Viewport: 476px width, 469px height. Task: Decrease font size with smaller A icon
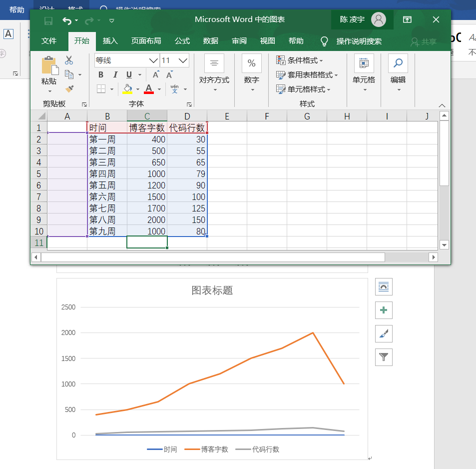[x=169, y=74]
